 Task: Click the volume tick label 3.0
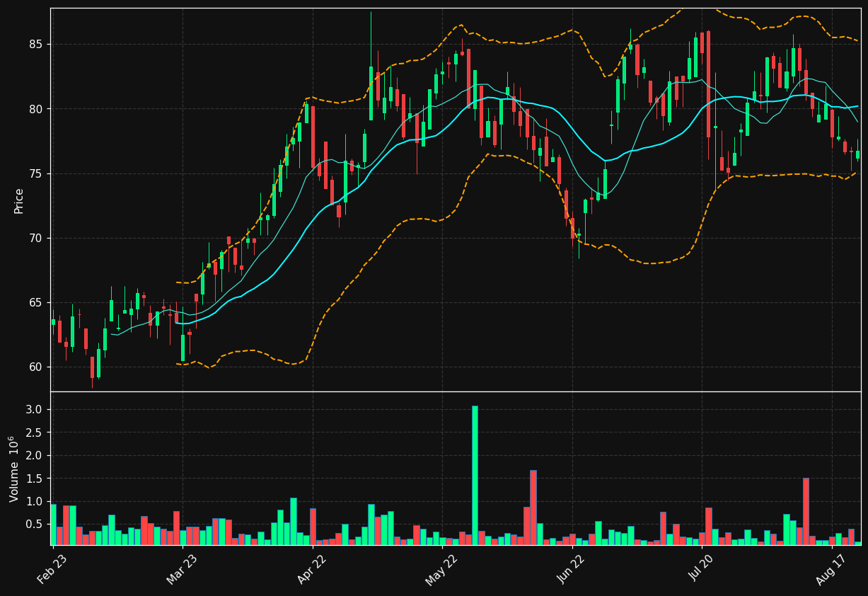click(x=35, y=410)
